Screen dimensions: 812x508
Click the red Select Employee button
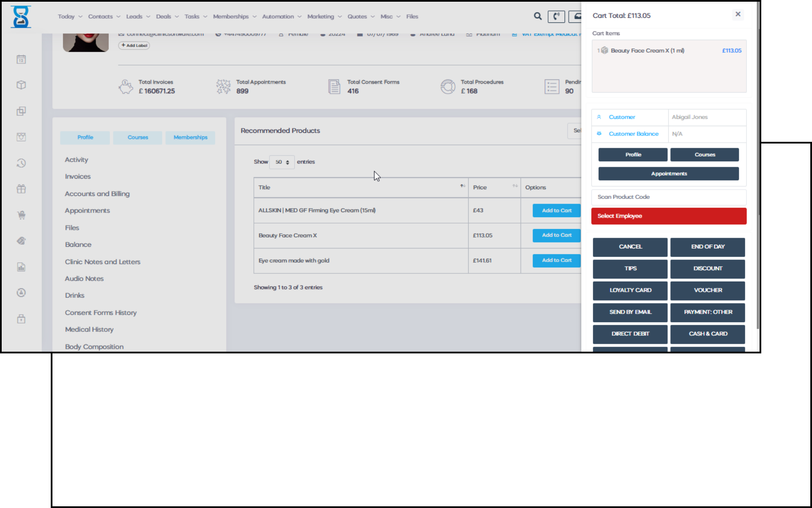[x=668, y=216]
